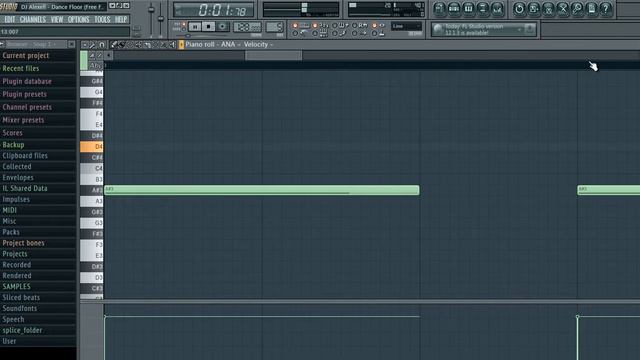Open the HELP menu

[120, 19]
